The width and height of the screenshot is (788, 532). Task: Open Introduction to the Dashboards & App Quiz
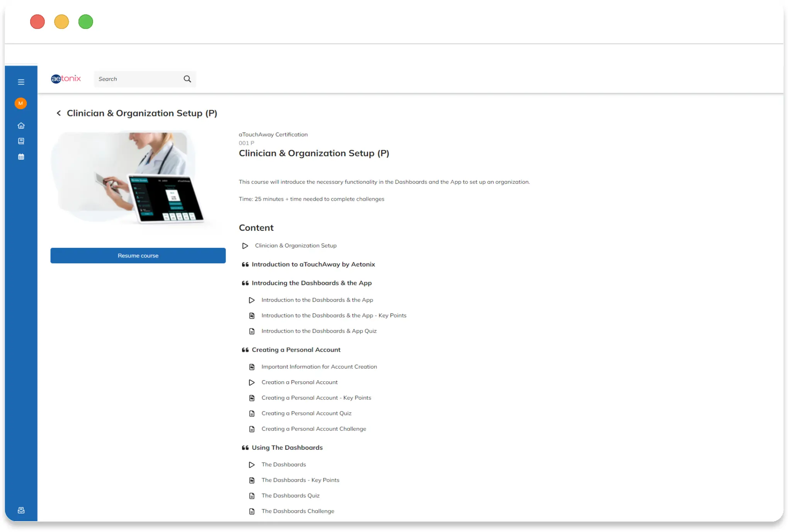point(319,331)
